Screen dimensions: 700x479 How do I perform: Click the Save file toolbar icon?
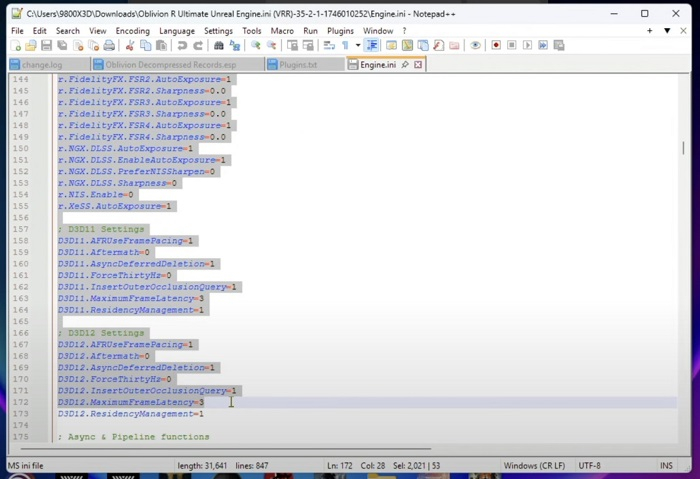click(46, 46)
